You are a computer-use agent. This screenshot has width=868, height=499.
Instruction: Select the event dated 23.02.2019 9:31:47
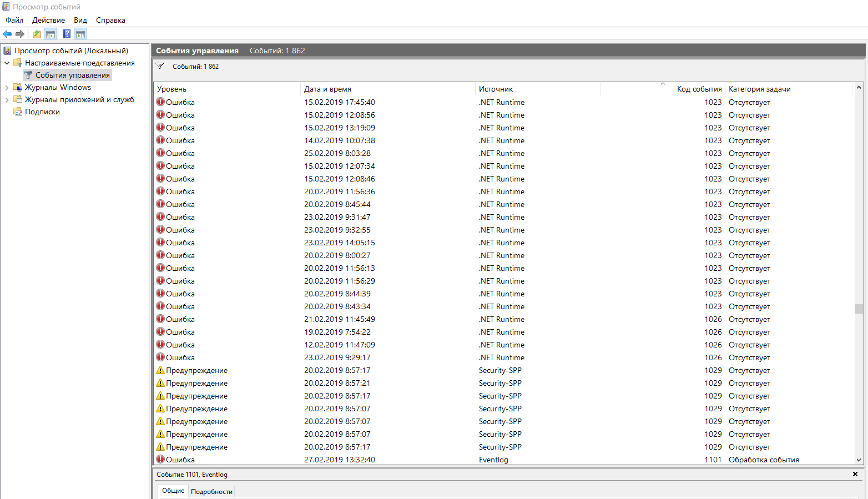click(x=503, y=217)
